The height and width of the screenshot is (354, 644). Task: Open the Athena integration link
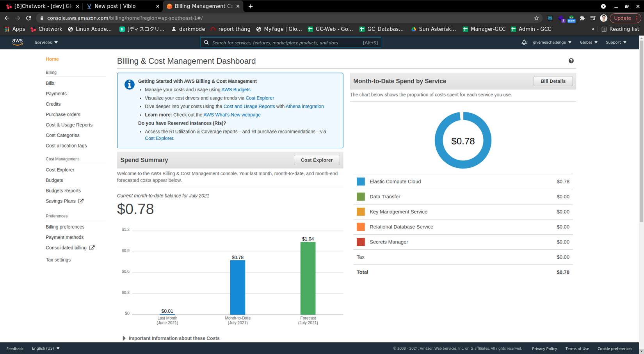(304, 107)
